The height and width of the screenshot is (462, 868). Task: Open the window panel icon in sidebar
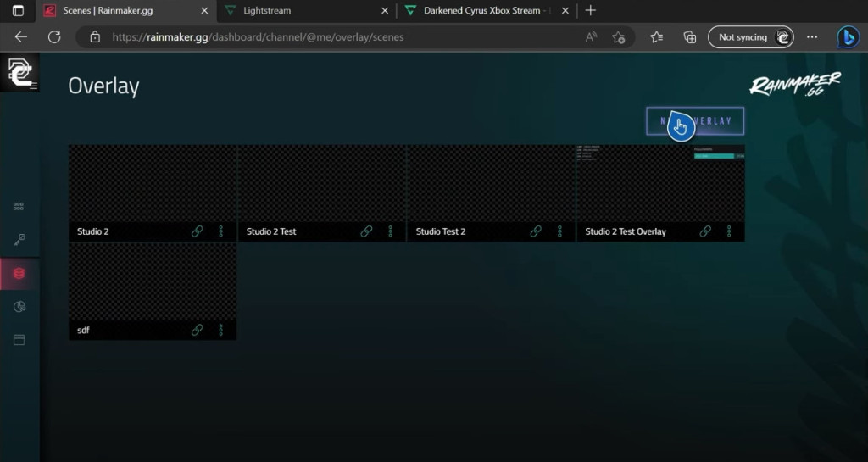point(19,340)
